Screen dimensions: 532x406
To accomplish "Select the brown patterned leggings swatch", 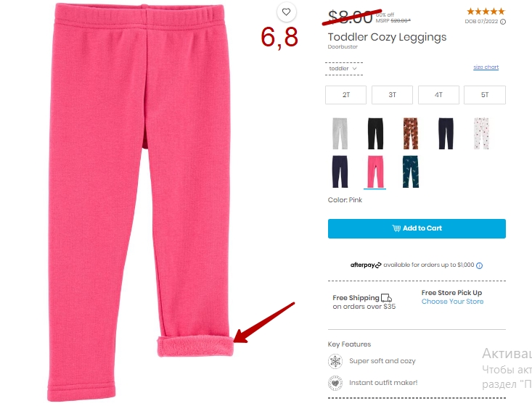I will 411,133.
